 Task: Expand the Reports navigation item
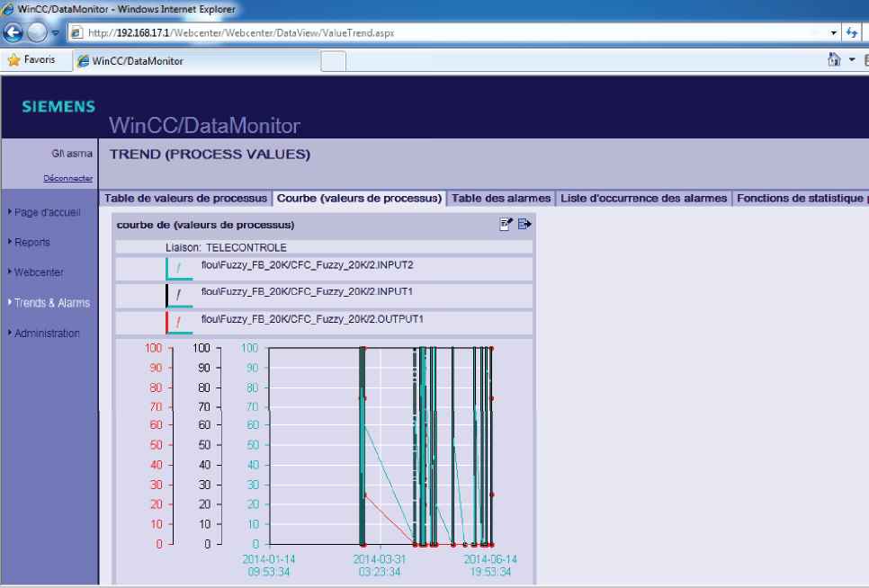pos(32,243)
